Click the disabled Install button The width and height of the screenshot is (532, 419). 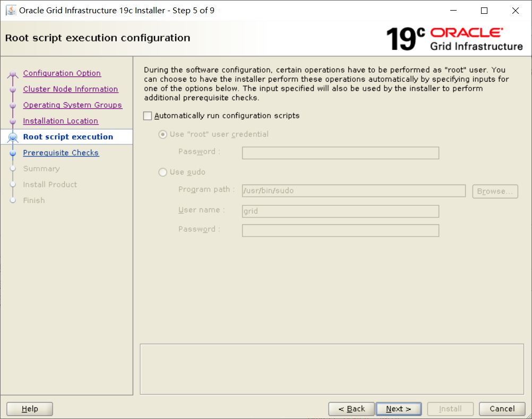[x=450, y=409]
